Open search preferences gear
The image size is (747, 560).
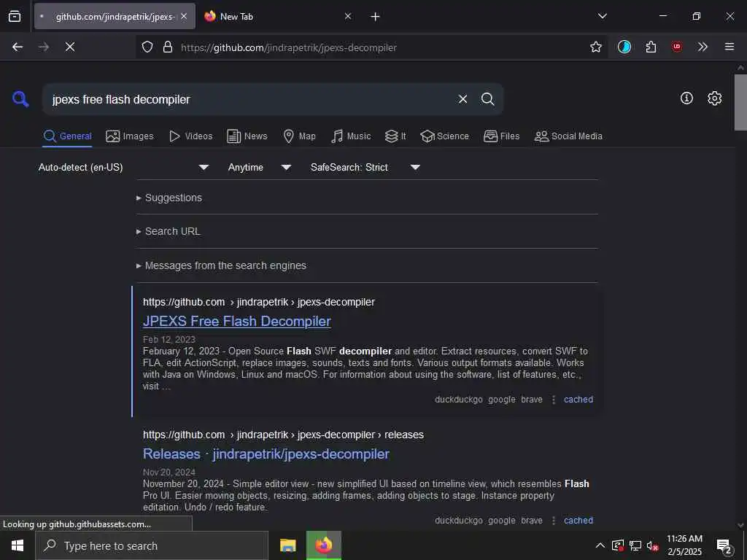point(714,98)
